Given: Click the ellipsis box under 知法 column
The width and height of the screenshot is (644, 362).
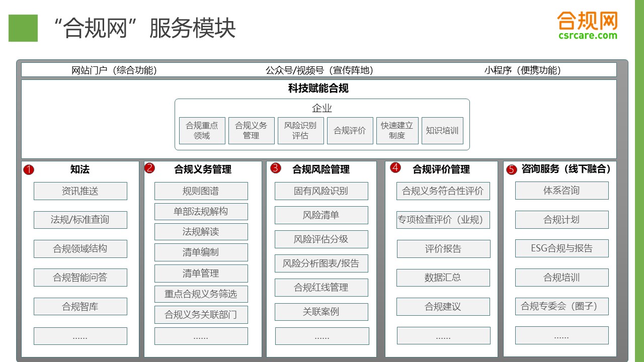Looking at the screenshot, I should point(80,336).
